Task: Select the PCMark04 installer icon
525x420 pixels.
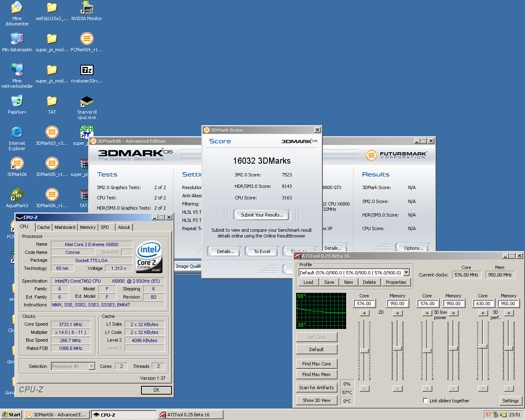Action: coord(87,42)
